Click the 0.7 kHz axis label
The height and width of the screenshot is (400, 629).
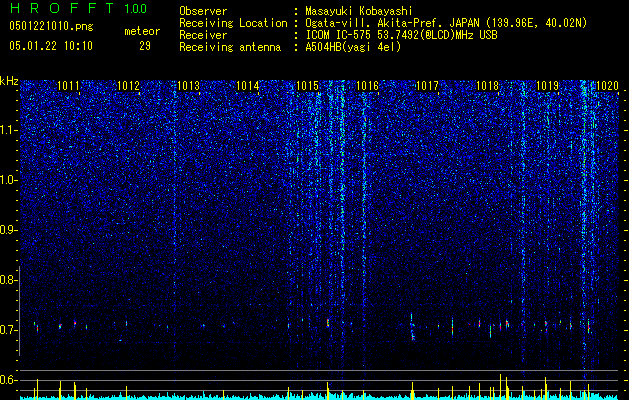(8, 330)
